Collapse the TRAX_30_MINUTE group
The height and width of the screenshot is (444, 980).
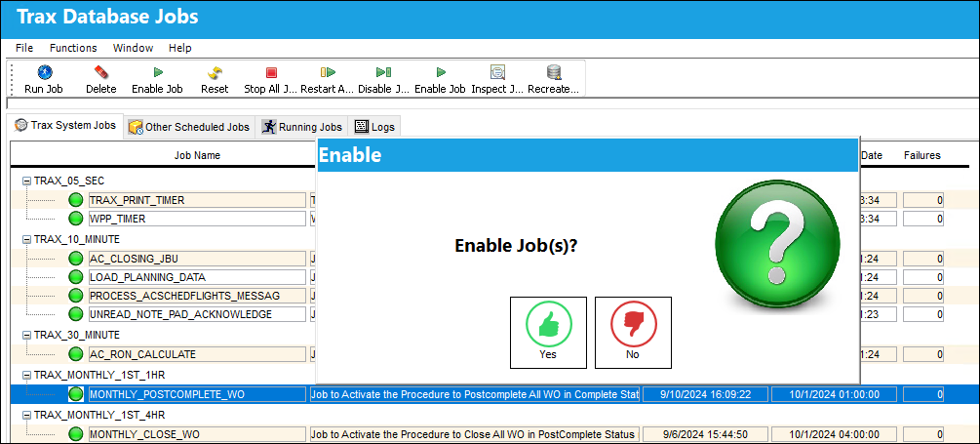(27, 335)
